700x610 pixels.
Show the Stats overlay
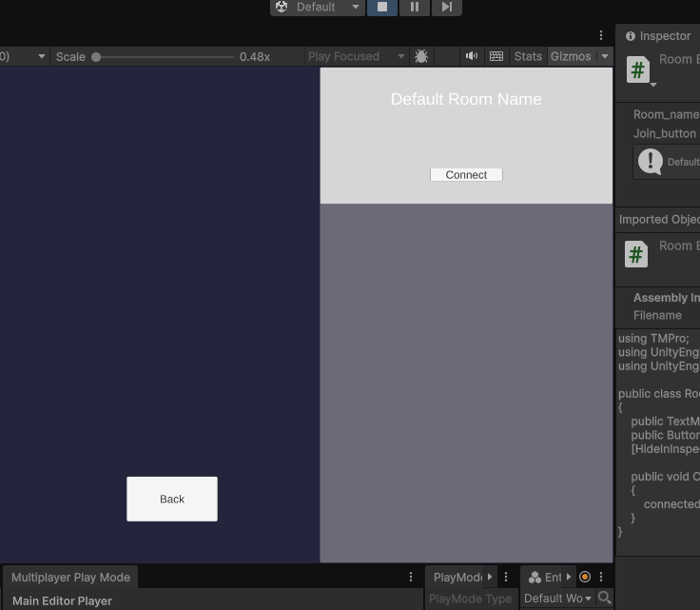tap(528, 56)
